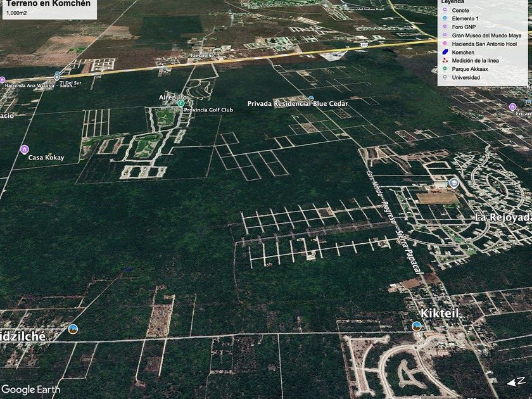Click the Hacienda Ana Victoria purple pin
The width and height of the screenshot is (532, 399).
(2, 80)
